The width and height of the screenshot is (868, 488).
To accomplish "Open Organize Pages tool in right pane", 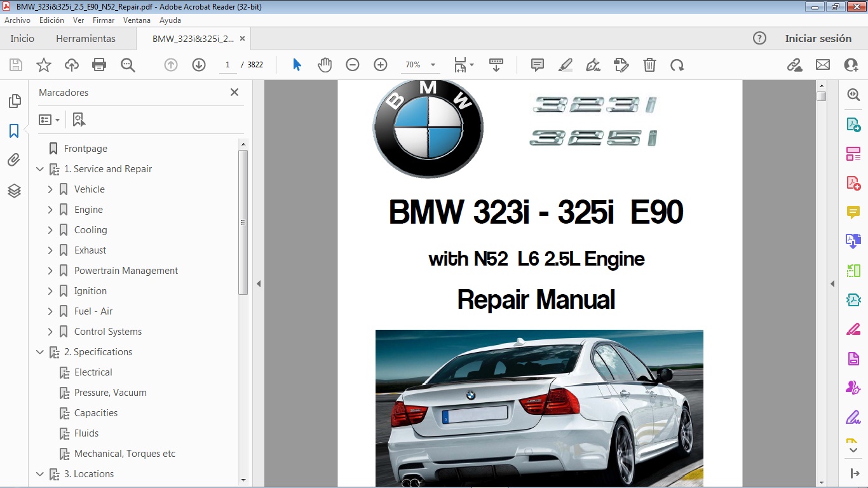I will [x=853, y=271].
